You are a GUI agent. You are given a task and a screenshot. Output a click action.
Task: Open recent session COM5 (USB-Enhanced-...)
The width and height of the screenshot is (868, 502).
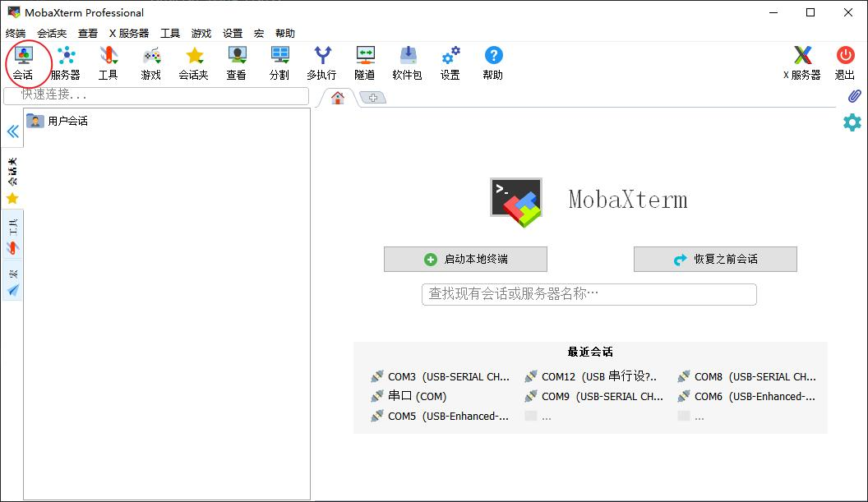click(x=440, y=417)
